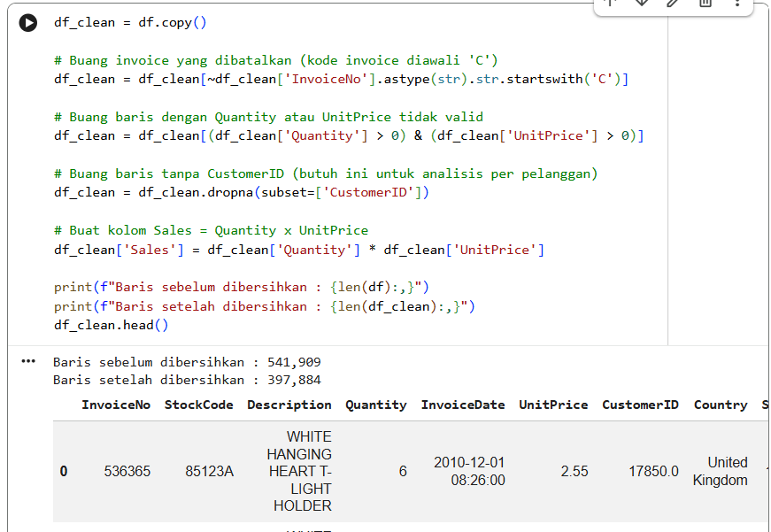The width and height of the screenshot is (771, 532).
Task: Click the CustomerID column header
Action: (640, 405)
